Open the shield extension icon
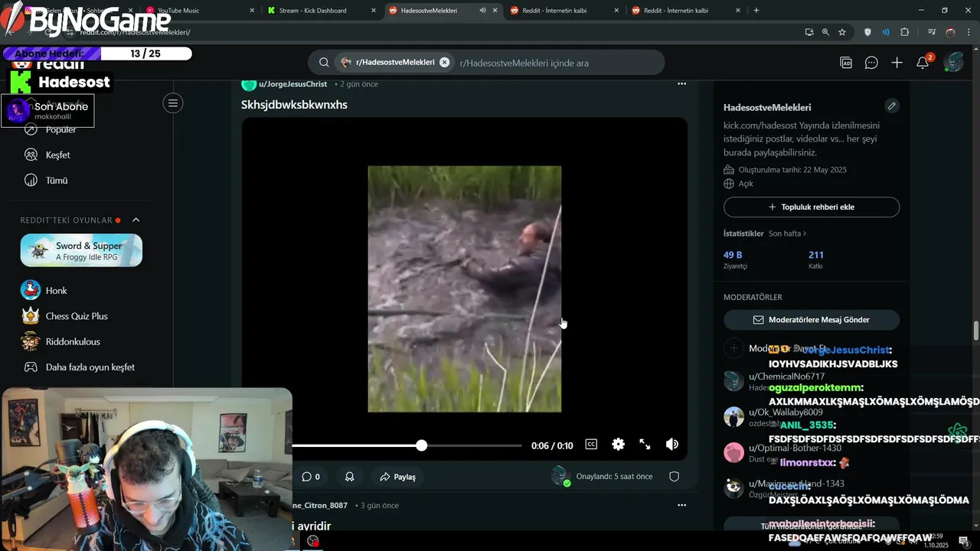Viewport: 980px width, 551px height. (x=867, y=32)
